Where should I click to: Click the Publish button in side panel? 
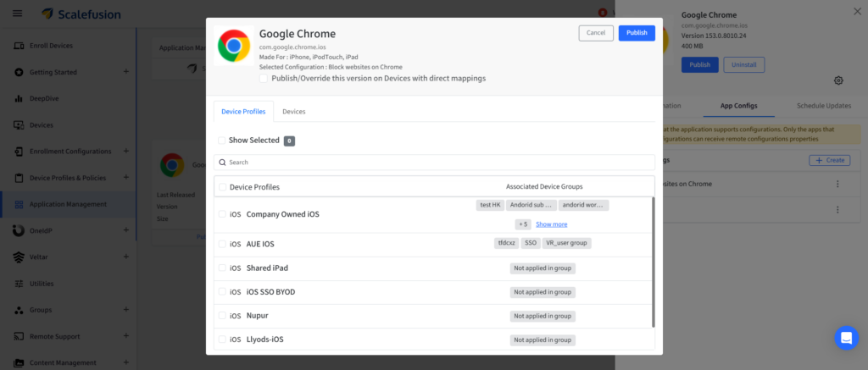[699, 64]
